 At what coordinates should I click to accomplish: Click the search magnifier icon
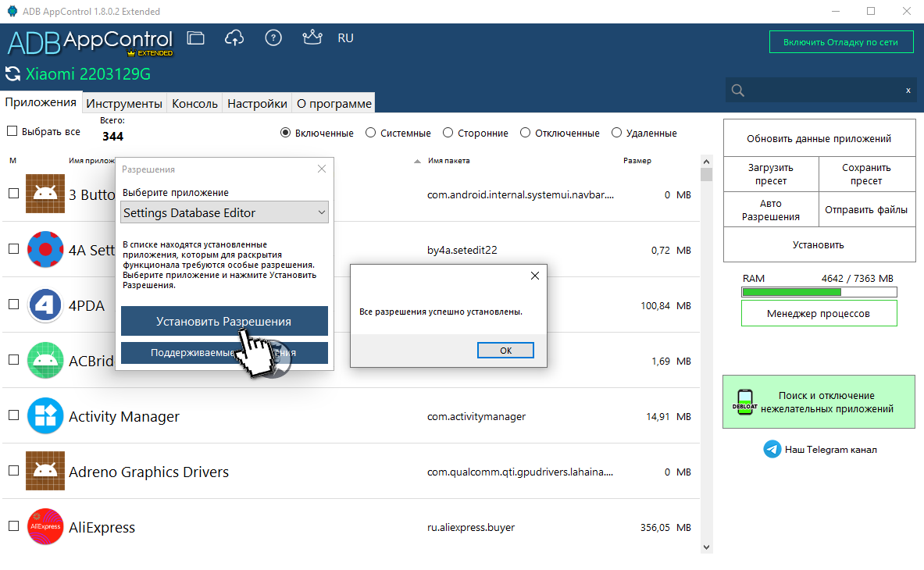pyautogui.click(x=738, y=91)
